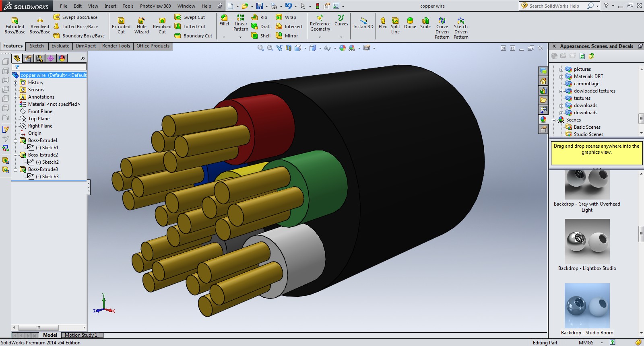The width and height of the screenshot is (644, 346).
Task: Open the Linear Pattern dropdown arrow
Action: pos(241,37)
